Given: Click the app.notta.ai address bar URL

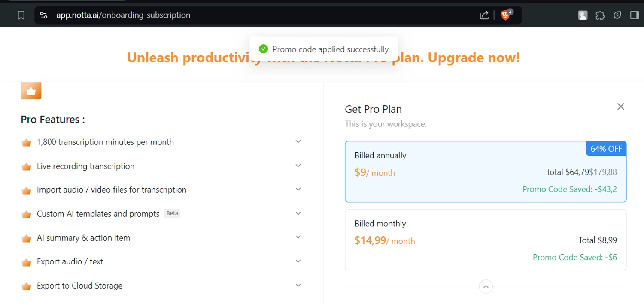Looking at the screenshot, I should click(x=123, y=15).
